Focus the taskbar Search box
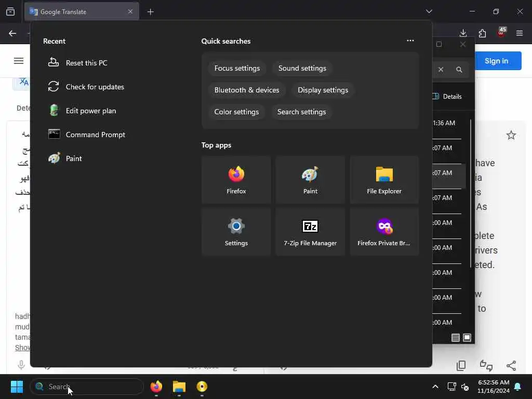The image size is (532, 399). (x=87, y=387)
